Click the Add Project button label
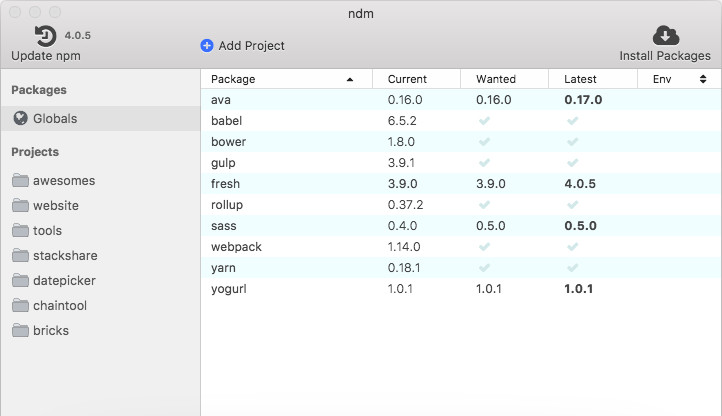Viewport: 722px width, 416px height. 252,45
